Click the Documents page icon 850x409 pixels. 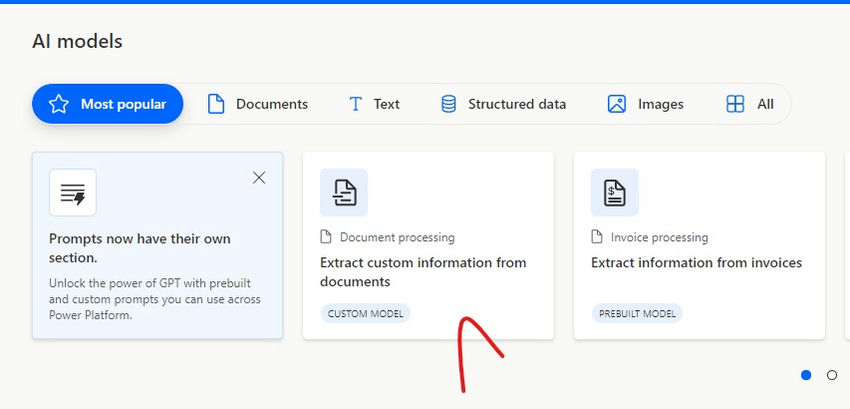[x=216, y=104]
